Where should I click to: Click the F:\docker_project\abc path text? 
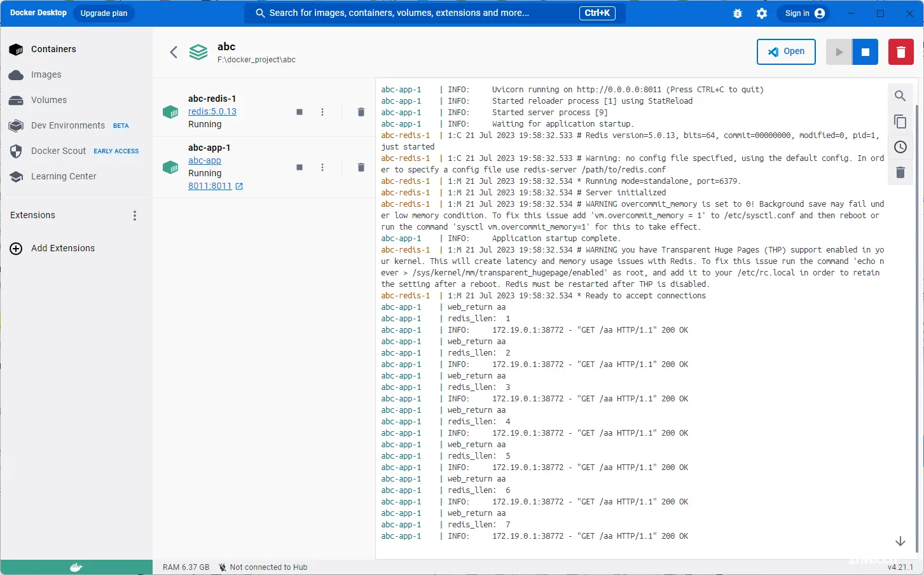[x=256, y=60]
